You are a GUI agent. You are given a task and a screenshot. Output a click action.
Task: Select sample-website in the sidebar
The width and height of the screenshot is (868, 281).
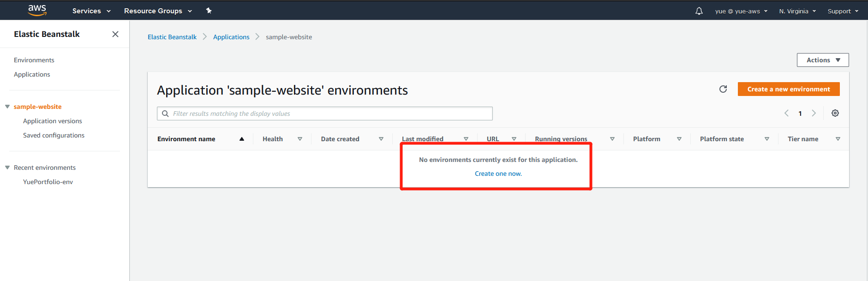[x=37, y=107]
